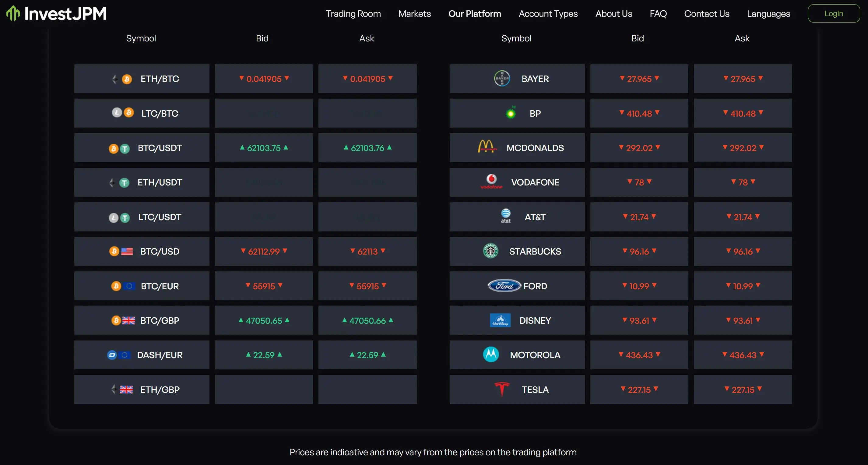Click the BTC/USD bitcoin and US flag icon
The image size is (868, 465).
pos(121,251)
